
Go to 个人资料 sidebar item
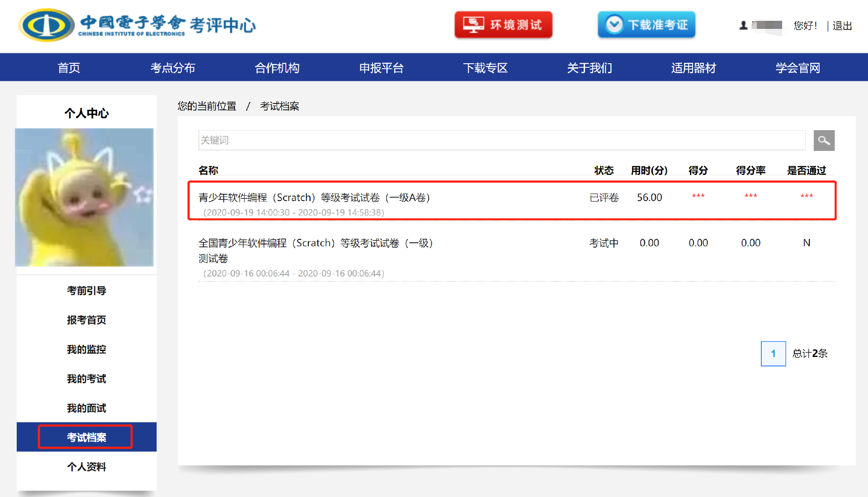86,467
